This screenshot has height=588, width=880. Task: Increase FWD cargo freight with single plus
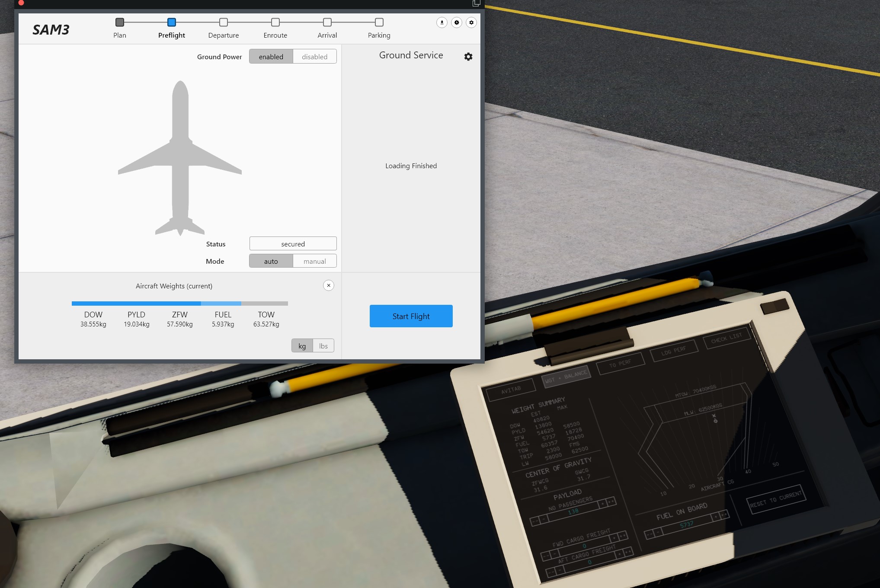tap(614, 538)
